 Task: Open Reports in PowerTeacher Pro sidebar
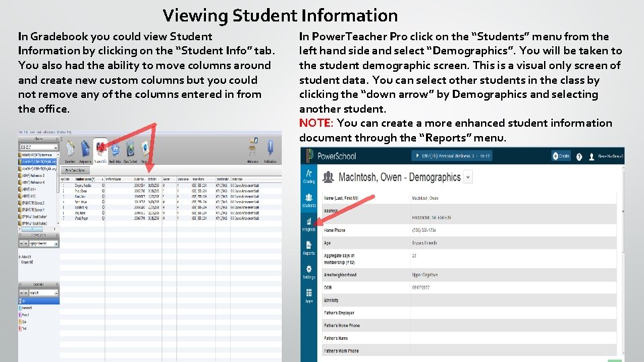[x=309, y=248]
